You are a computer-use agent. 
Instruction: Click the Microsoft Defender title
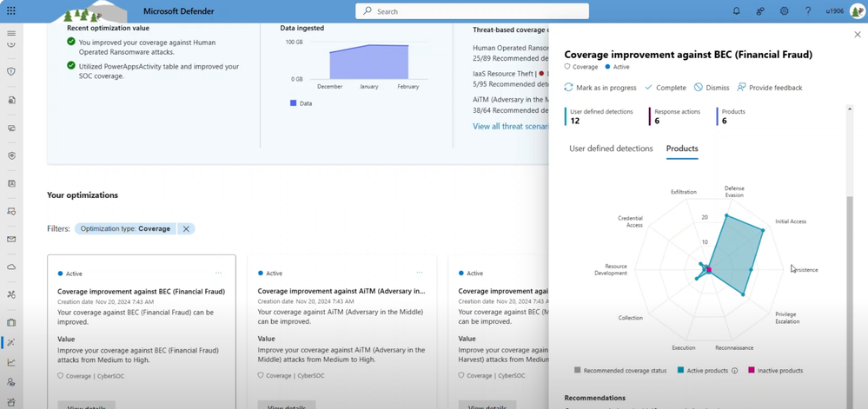pyautogui.click(x=178, y=11)
